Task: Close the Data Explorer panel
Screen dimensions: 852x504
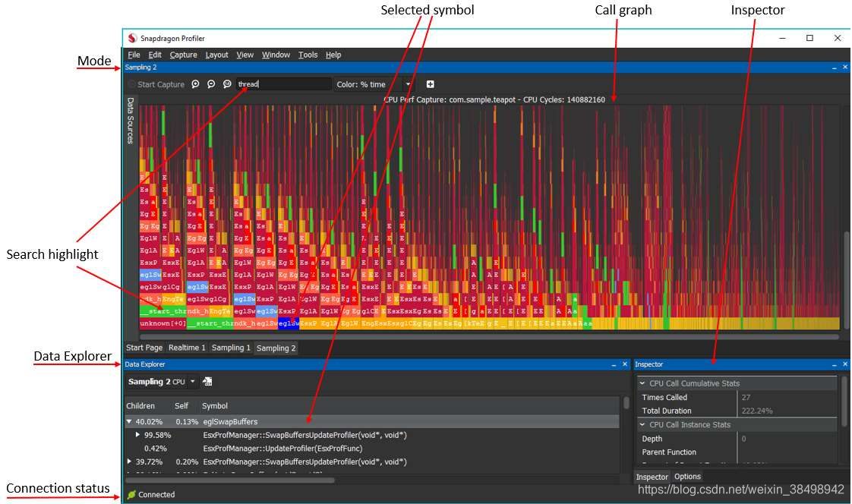Action: (x=624, y=364)
